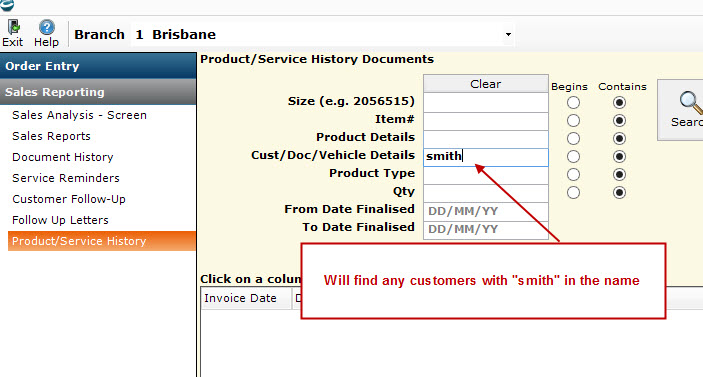Viewport: 703px width, 377px height.
Task: Open Help via the question mark icon
Action: (46, 27)
